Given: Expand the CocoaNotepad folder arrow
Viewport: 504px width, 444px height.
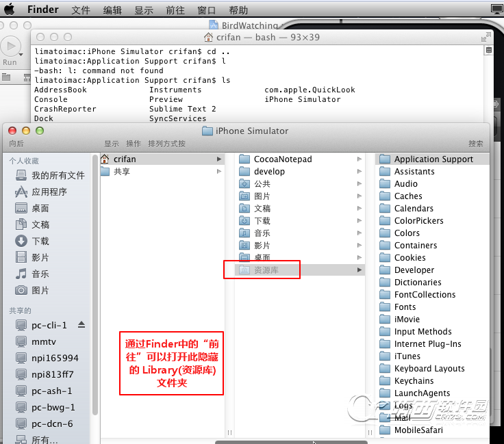Looking at the screenshot, I should pyautogui.click(x=360, y=159).
